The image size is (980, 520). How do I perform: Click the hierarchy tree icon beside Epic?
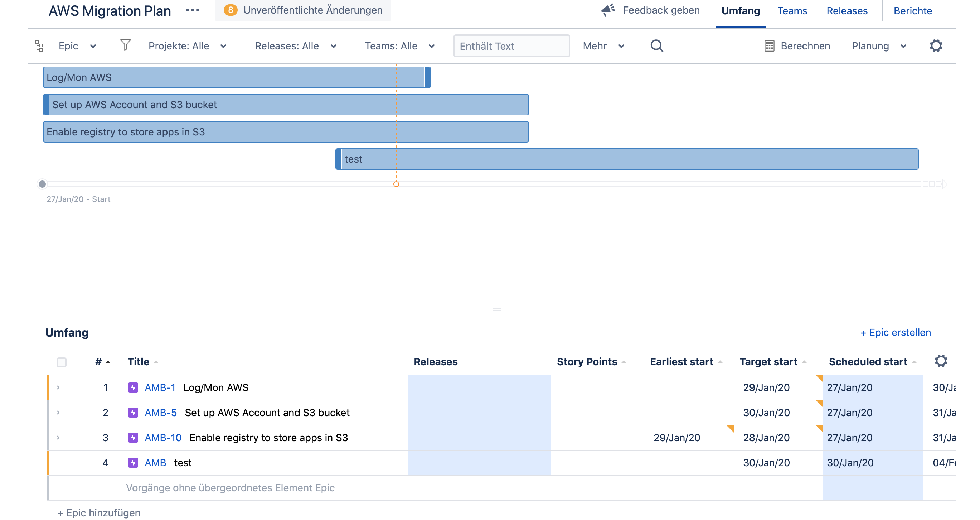pos(39,46)
